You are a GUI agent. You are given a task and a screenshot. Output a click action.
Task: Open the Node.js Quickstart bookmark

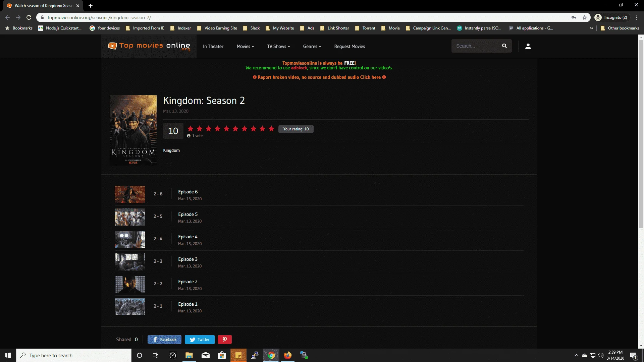[60, 28]
